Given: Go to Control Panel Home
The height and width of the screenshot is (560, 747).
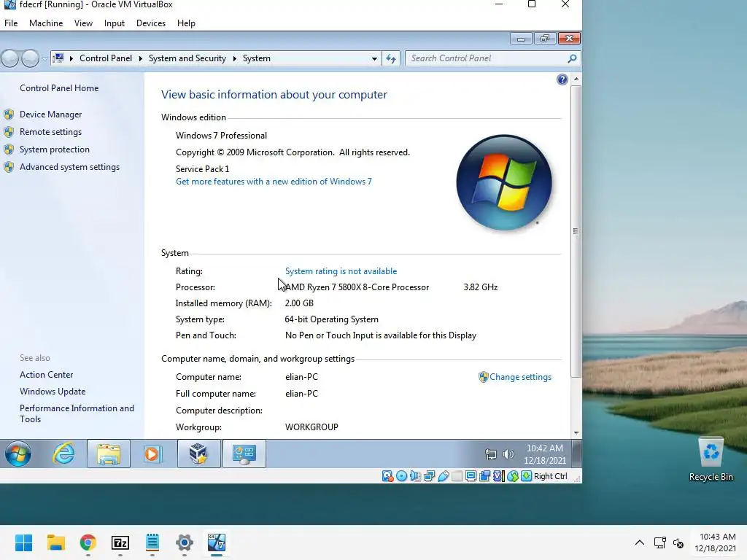Looking at the screenshot, I should coord(59,88).
